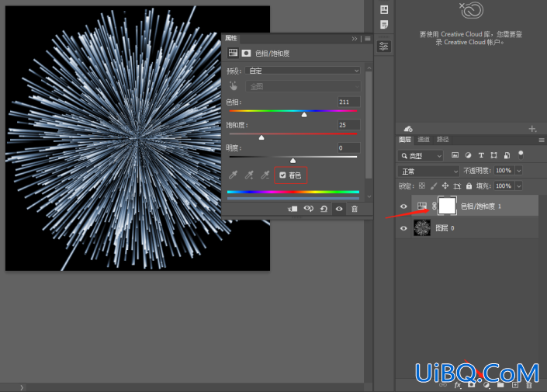547x392 pixels.
Task: Click the opacity field showing 100%
Action: click(x=504, y=170)
